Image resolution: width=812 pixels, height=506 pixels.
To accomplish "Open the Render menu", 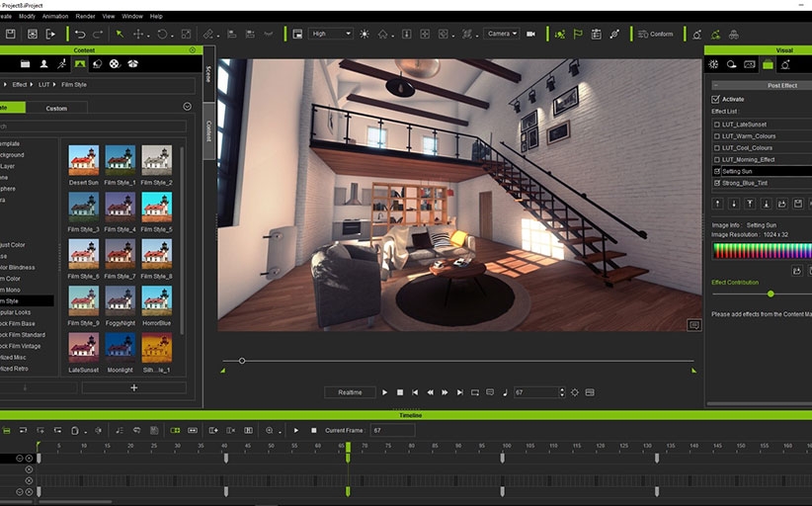I will 85,17.
